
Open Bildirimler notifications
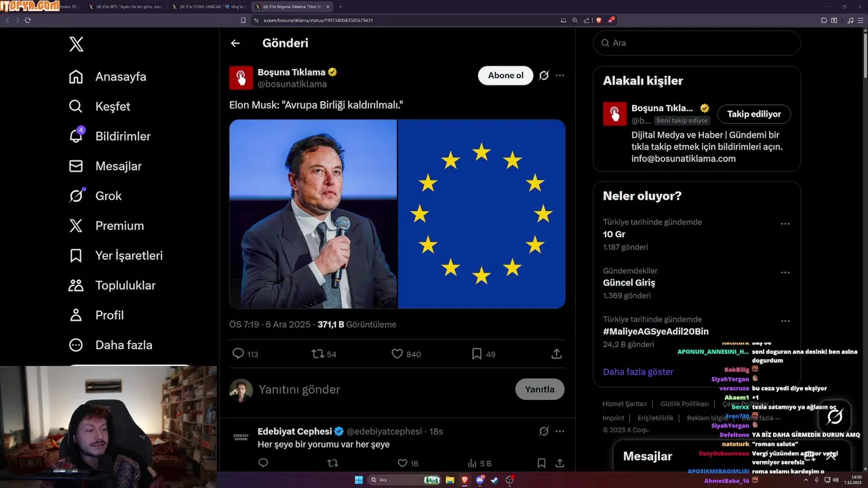[x=110, y=136]
